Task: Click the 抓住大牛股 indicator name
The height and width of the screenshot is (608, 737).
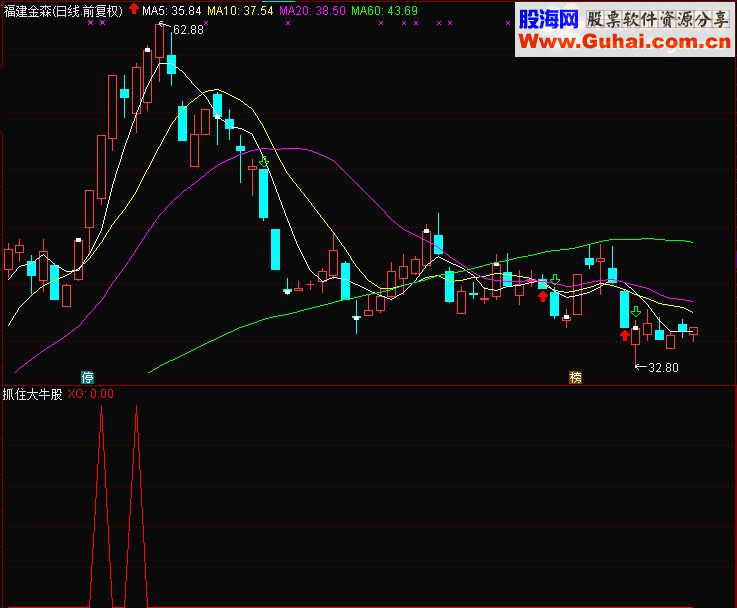Action: 32,394
